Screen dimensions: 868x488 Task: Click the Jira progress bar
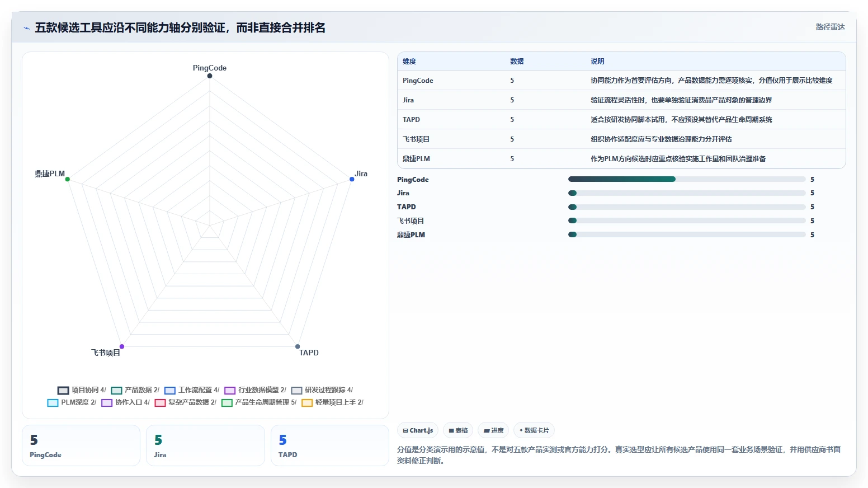[x=687, y=193]
